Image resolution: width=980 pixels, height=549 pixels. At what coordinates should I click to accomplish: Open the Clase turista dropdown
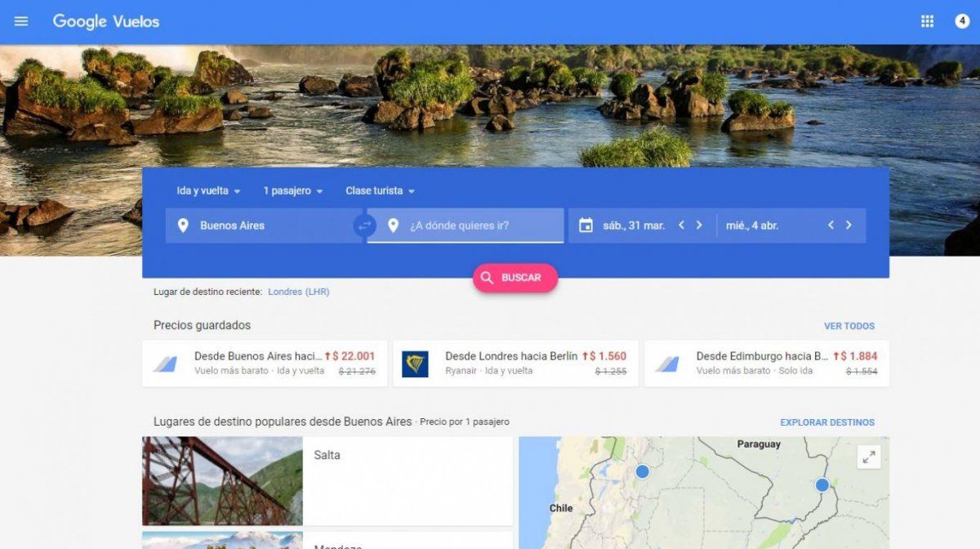point(380,190)
